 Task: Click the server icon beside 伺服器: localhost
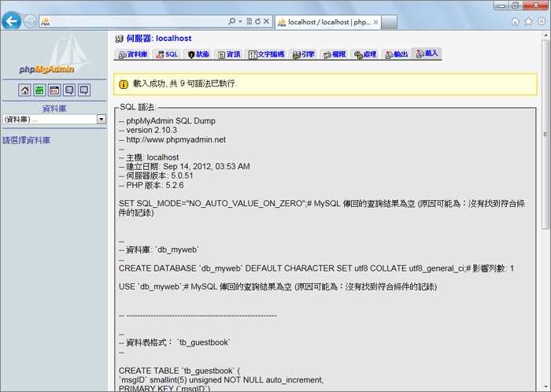pos(119,39)
